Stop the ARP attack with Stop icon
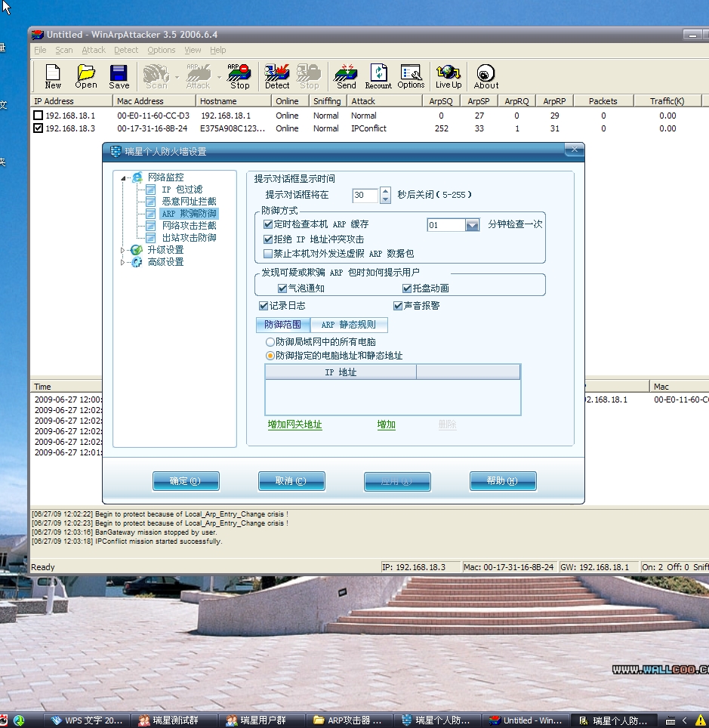The image size is (709, 728). pyautogui.click(x=239, y=76)
